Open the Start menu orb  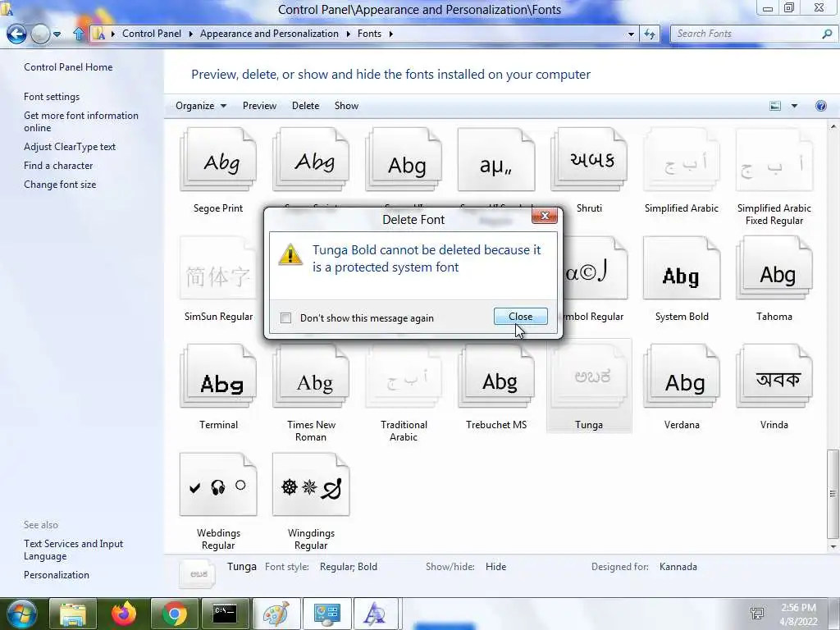(21, 614)
